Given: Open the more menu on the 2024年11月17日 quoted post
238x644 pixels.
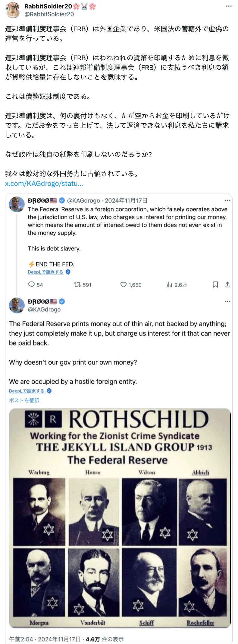Looking at the screenshot, I should click(x=227, y=200).
